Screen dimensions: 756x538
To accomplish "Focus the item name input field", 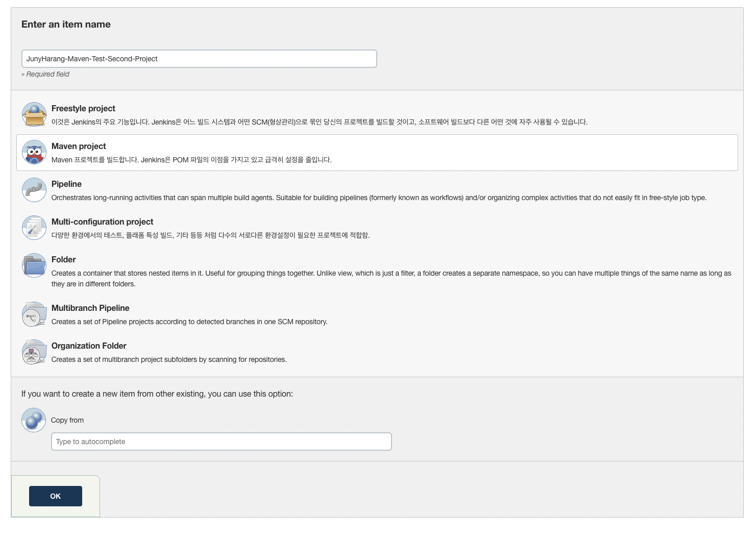I will [199, 59].
